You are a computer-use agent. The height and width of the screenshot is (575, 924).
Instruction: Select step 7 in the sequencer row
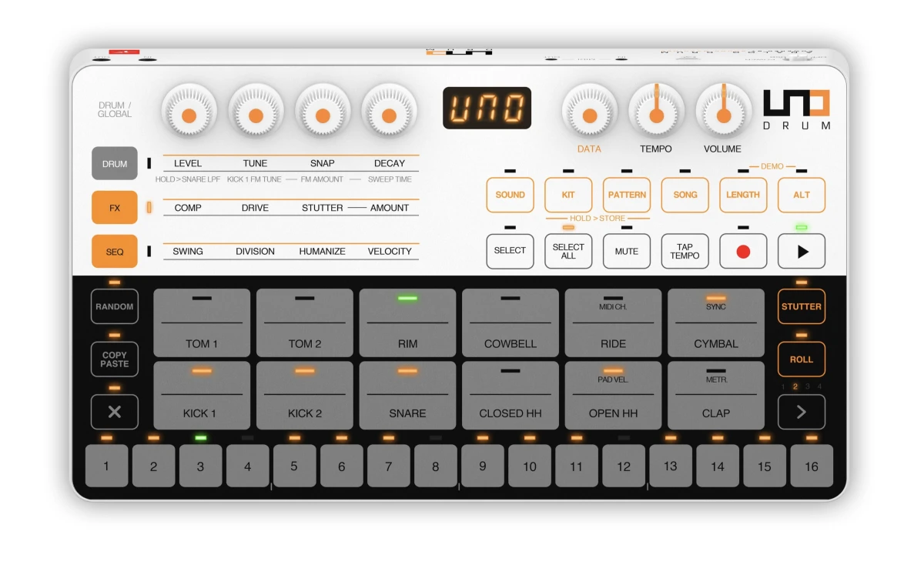389,466
